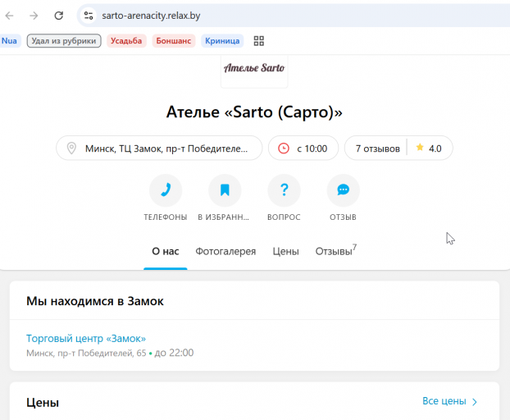Screen dimensions: 510x420
Task: Open the Nua bookmark
Action: pos(9,41)
